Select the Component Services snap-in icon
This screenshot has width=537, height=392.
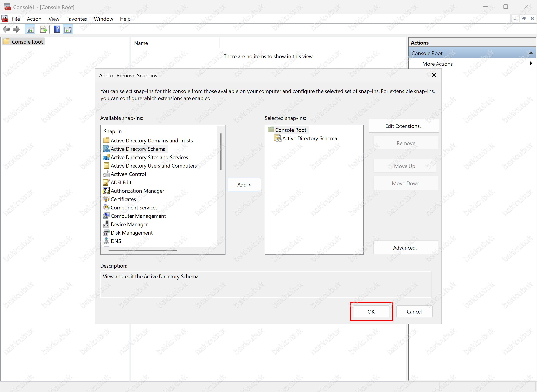click(x=106, y=207)
